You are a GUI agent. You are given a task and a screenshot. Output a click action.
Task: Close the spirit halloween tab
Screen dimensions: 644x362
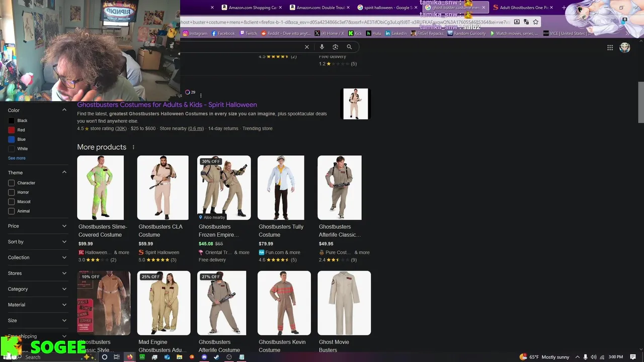(416, 8)
